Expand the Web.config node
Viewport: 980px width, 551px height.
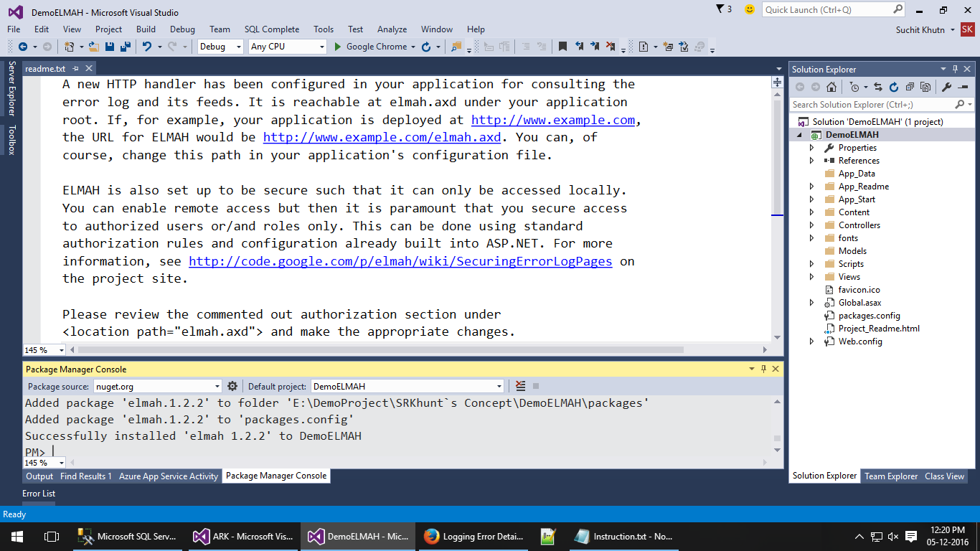[812, 342]
